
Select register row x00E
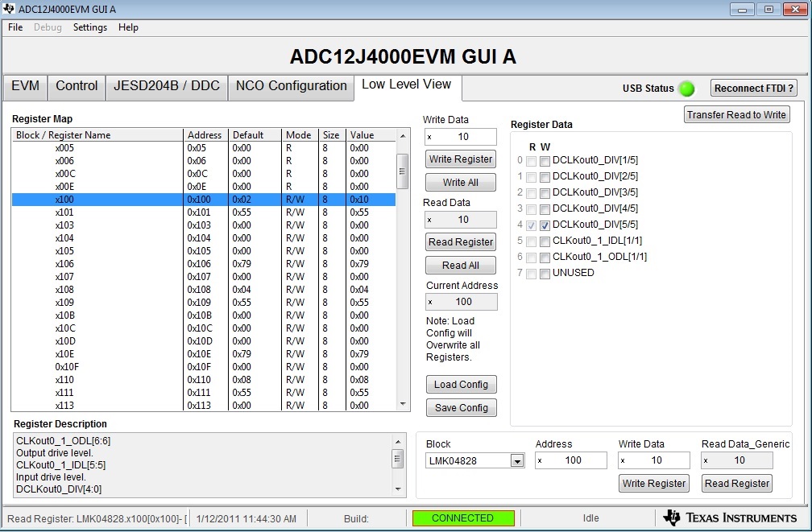[x=204, y=187]
